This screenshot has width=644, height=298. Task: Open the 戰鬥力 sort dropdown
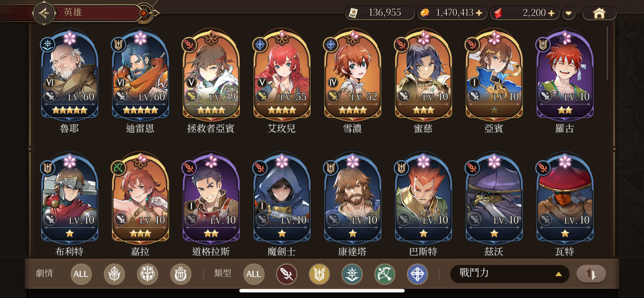click(510, 274)
